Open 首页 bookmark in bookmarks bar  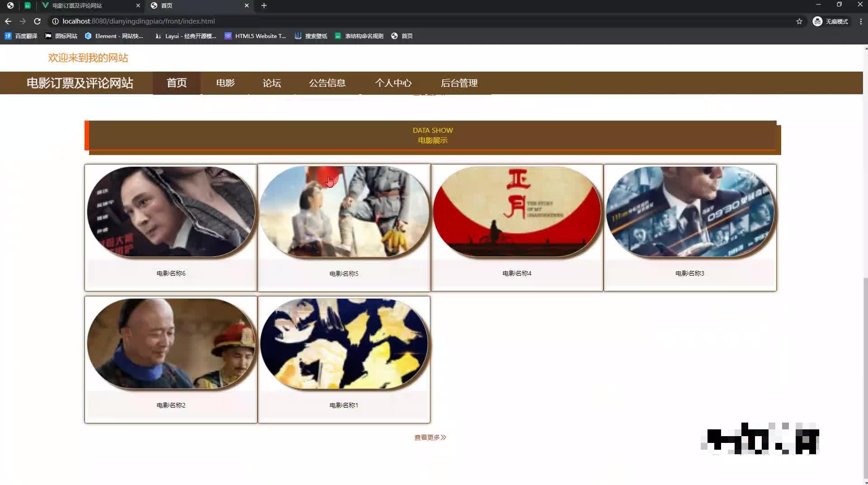point(402,36)
